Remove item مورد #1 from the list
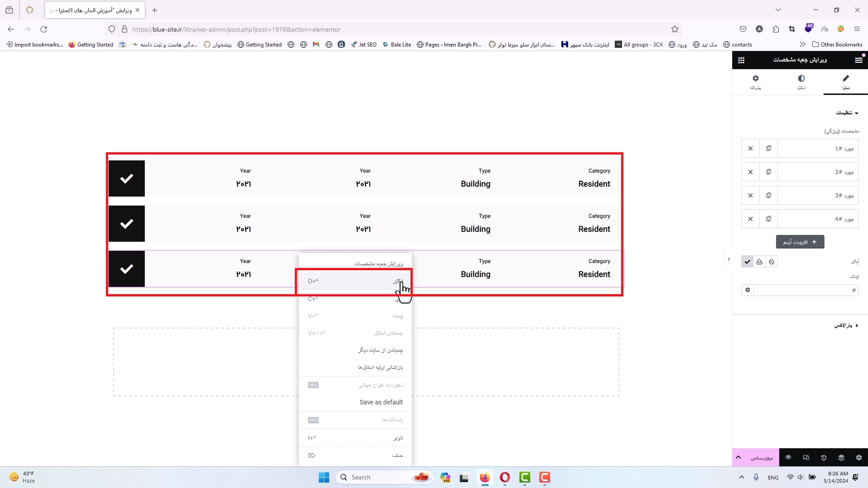The width and height of the screenshot is (868, 488). pos(750,148)
